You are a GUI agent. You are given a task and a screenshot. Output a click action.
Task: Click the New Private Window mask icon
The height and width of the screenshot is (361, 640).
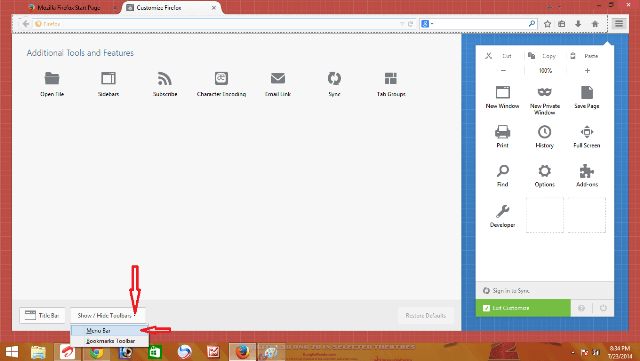pos(544,92)
